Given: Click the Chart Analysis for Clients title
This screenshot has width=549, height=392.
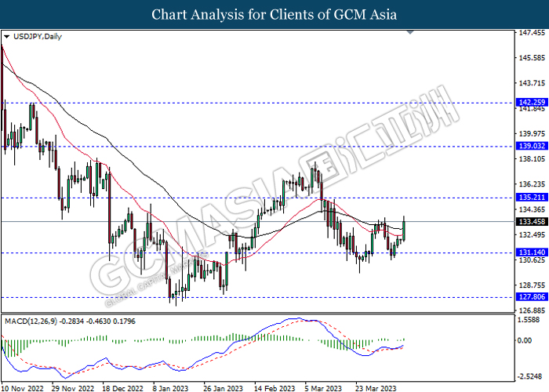Looking at the screenshot, I should [x=274, y=14].
